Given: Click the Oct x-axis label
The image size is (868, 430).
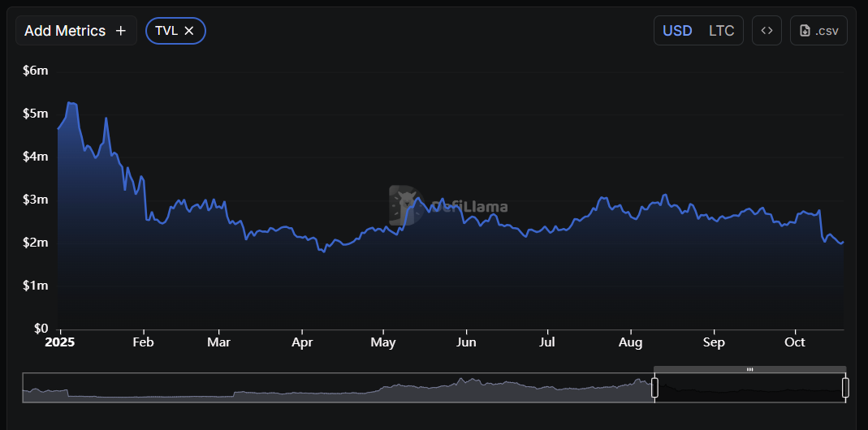Looking at the screenshot, I should [x=795, y=342].
